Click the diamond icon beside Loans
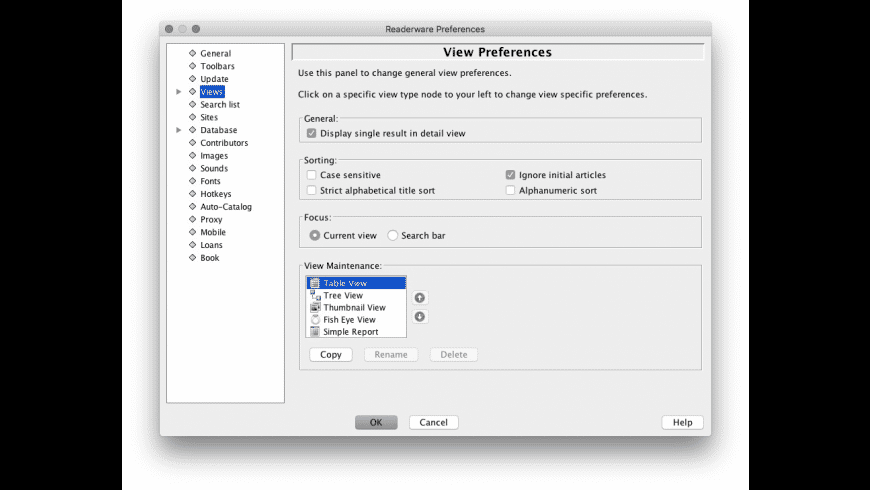The image size is (870, 490). [193, 245]
